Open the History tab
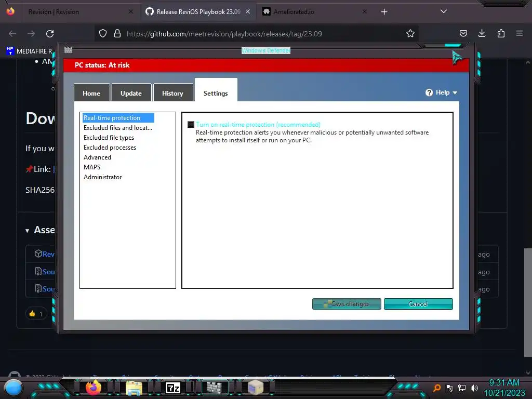Image resolution: width=532 pixels, height=399 pixels. coord(172,93)
